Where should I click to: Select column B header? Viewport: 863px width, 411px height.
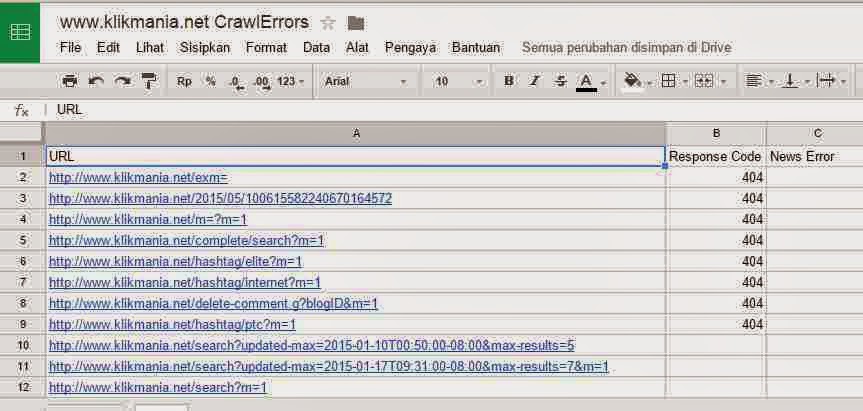point(716,133)
